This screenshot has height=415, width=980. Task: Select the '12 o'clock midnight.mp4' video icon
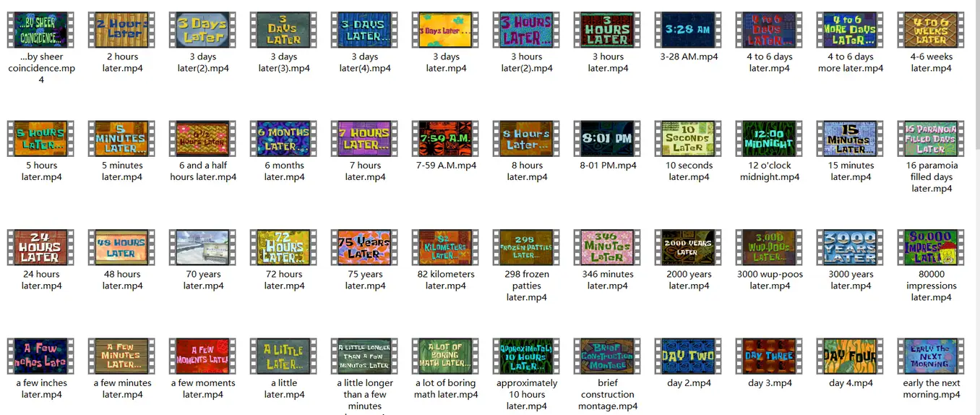pos(770,139)
